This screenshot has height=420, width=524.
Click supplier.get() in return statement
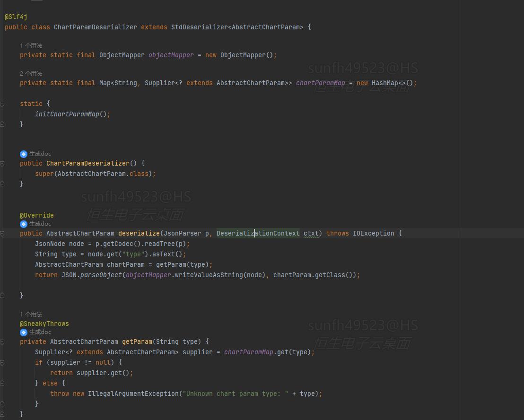(x=103, y=373)
